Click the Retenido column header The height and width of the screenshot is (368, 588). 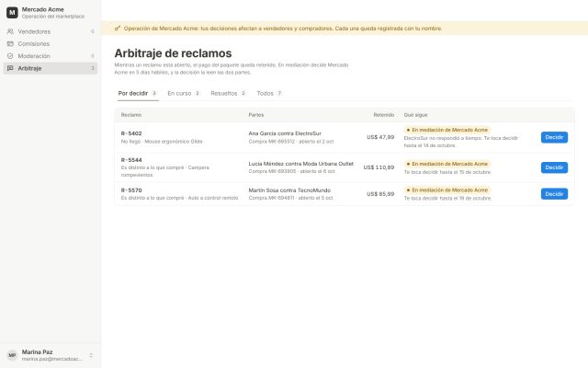point(384,115)
